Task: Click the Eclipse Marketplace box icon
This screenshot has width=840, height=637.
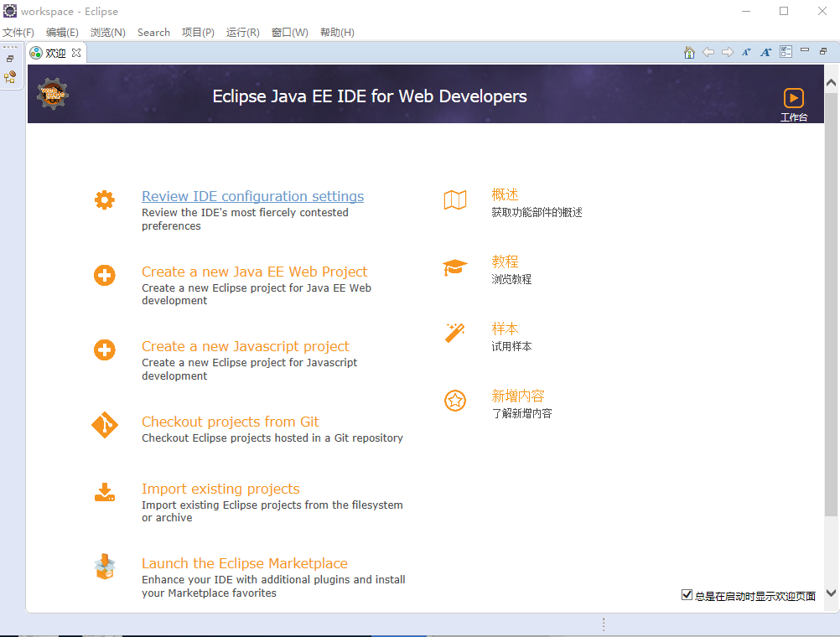Action: [104, 567]
